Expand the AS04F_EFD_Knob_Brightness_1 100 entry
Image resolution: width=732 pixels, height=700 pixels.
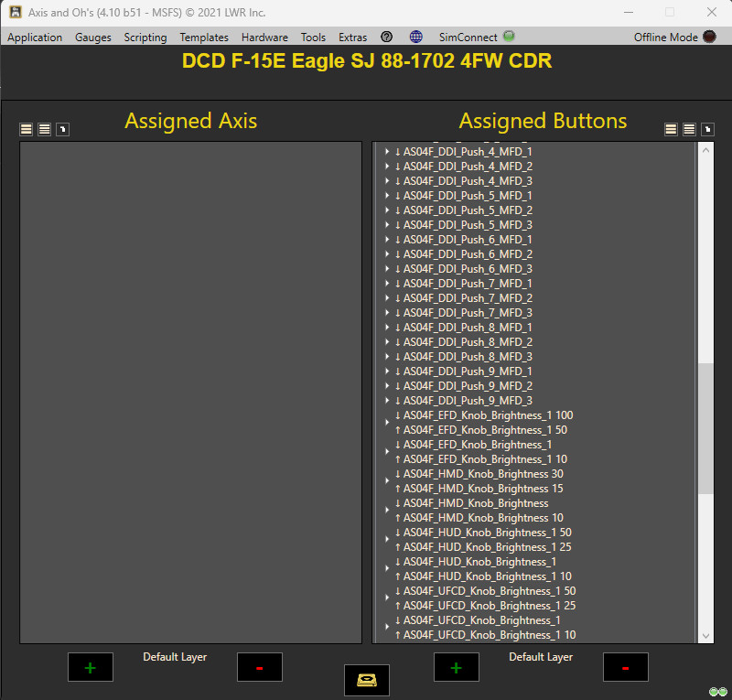tap(387, 422)
